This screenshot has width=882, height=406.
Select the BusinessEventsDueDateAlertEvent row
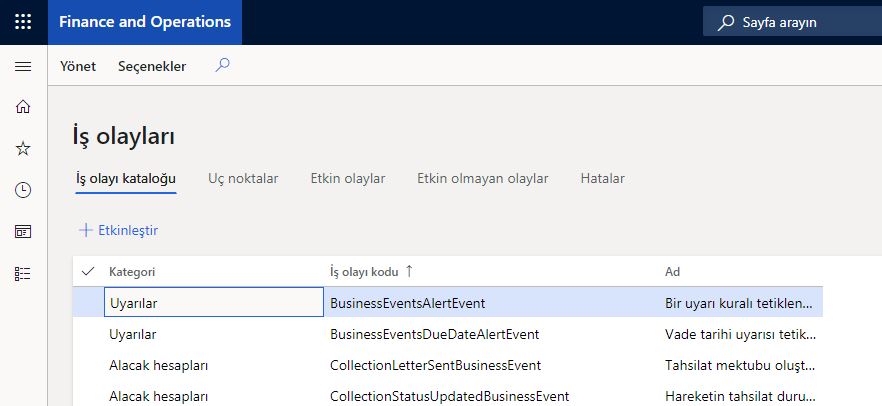448,335
